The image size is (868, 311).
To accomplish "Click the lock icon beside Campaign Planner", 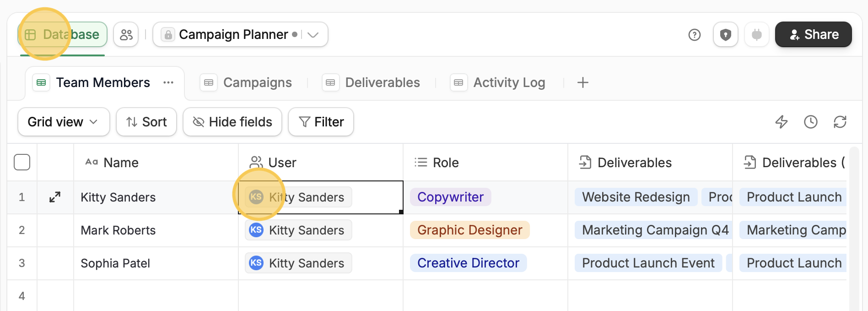I will pyautogui.click(x=168, y=34).
